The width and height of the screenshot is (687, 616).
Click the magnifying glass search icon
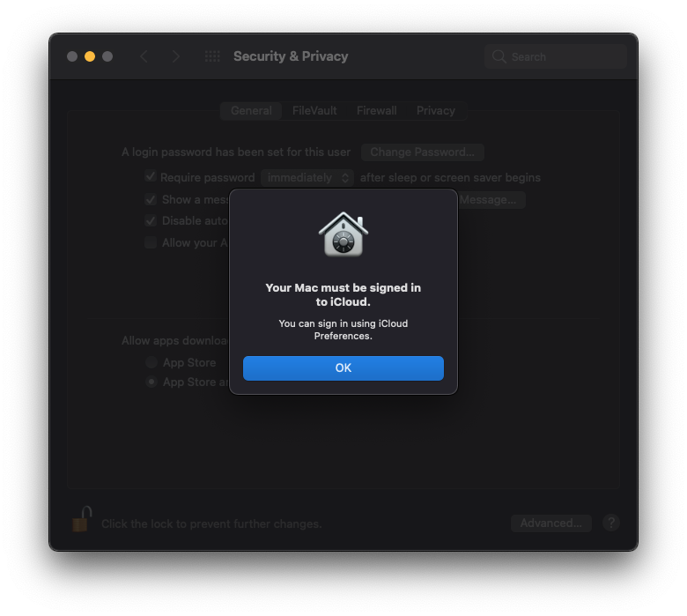coord(499,56)
